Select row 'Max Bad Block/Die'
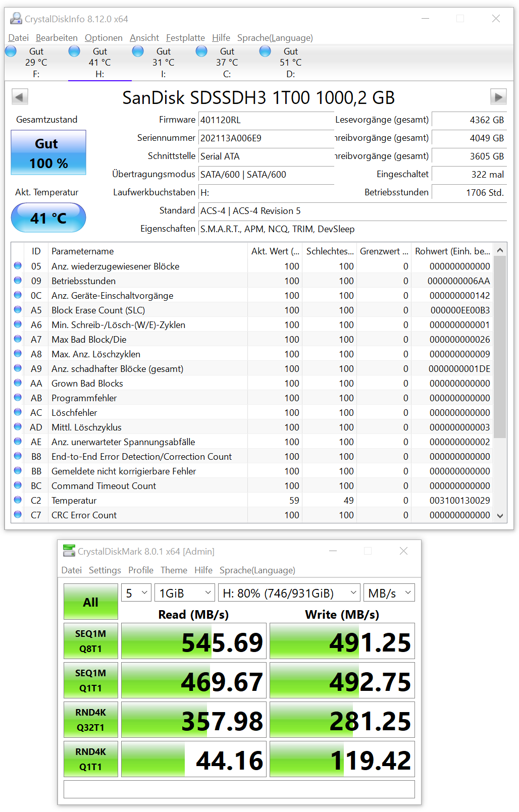The image size is (519, 812). point(252,339)
